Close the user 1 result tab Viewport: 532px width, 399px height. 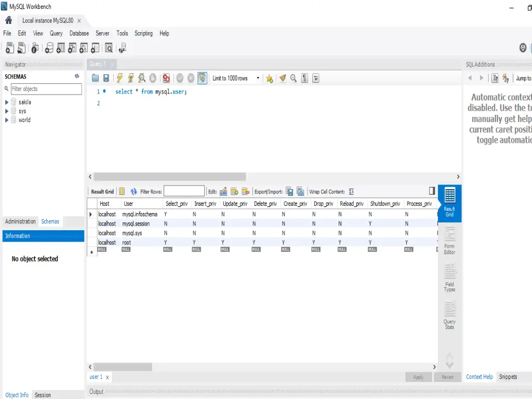(x=107, y=377)
